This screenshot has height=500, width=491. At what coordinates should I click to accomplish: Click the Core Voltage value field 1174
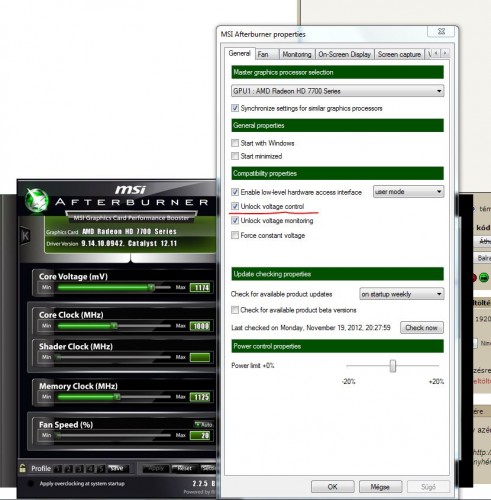tap(200, 287)
